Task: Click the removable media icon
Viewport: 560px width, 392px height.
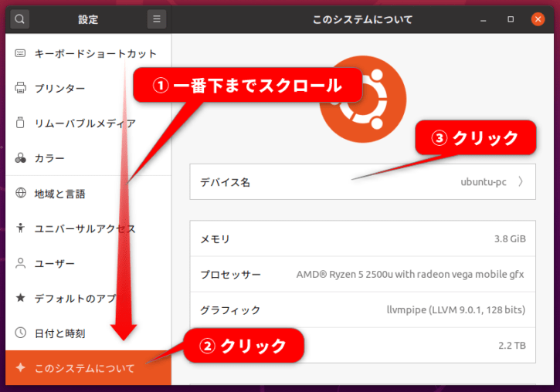Action: point(20,123)
